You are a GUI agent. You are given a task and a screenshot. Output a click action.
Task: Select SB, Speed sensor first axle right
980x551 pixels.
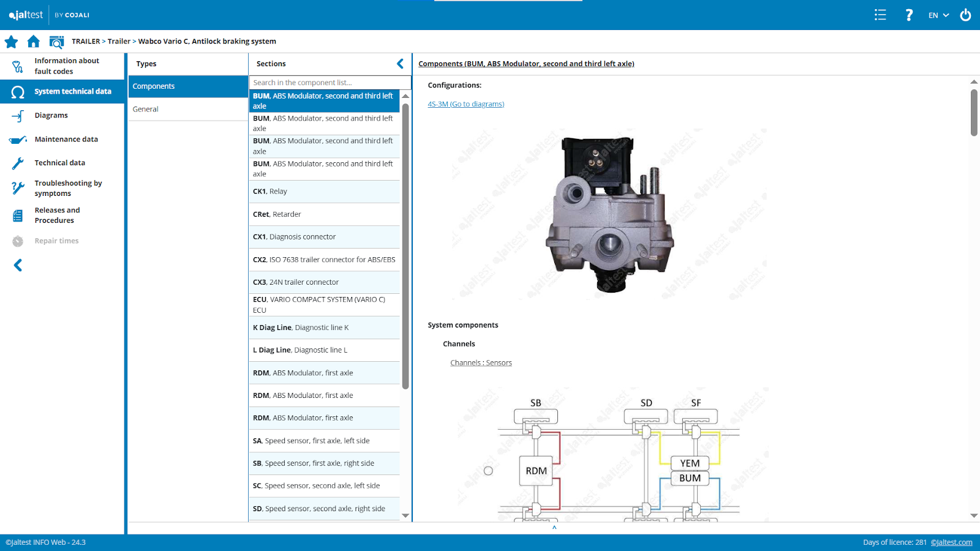pos(324,463)
